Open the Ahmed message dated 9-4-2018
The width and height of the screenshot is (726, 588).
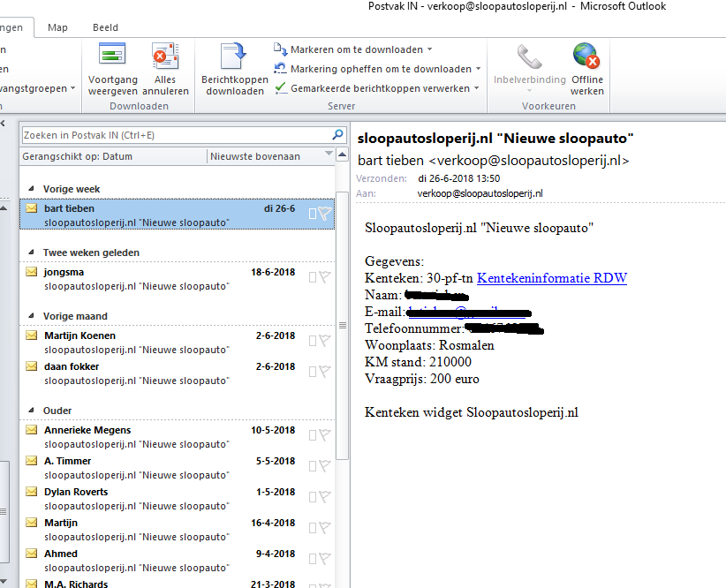[x=177, y=561]
